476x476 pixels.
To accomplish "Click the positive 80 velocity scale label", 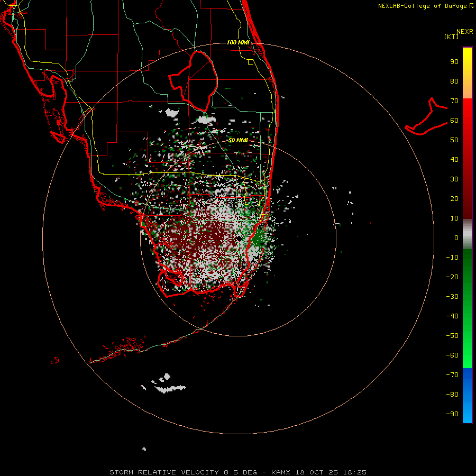I will point(454,81).
